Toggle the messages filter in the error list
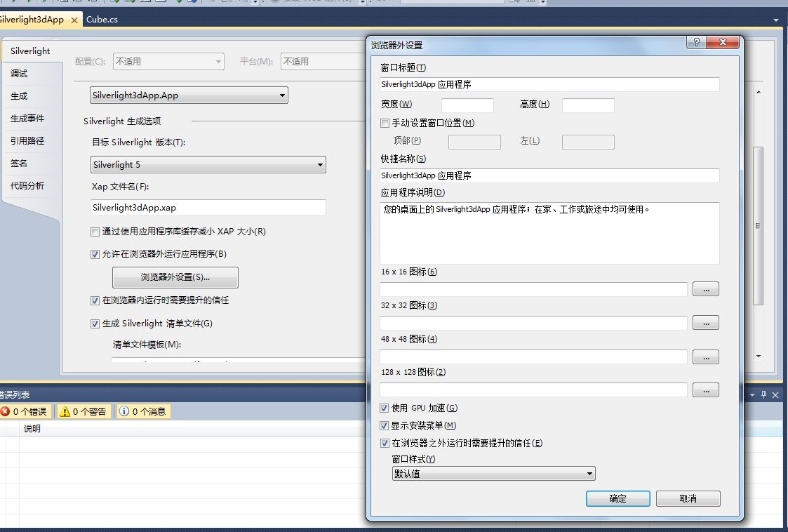This screenshot has width=788, height=532. (x=143, y=411)
